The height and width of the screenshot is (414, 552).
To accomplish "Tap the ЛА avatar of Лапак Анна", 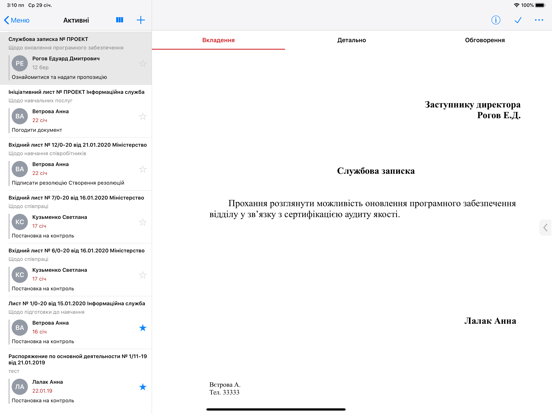I will [x=20, y=387].
